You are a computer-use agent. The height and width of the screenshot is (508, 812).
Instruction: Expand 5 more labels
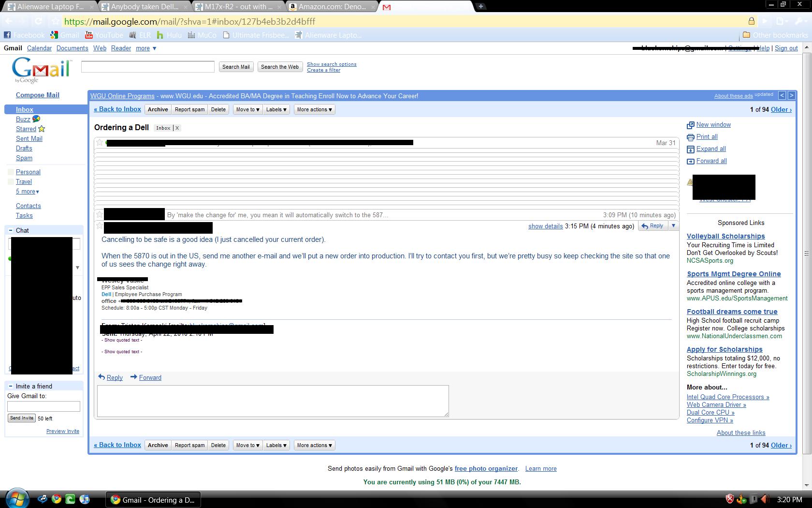[x=28, y=192]
